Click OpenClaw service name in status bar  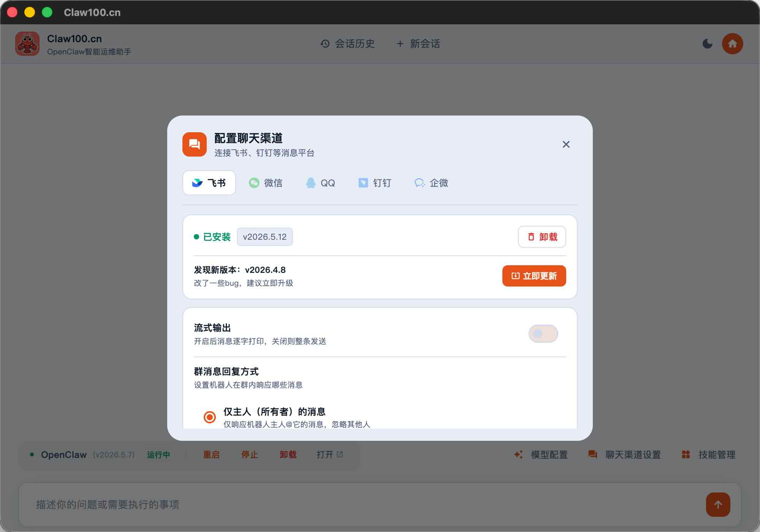pos(64,454)
